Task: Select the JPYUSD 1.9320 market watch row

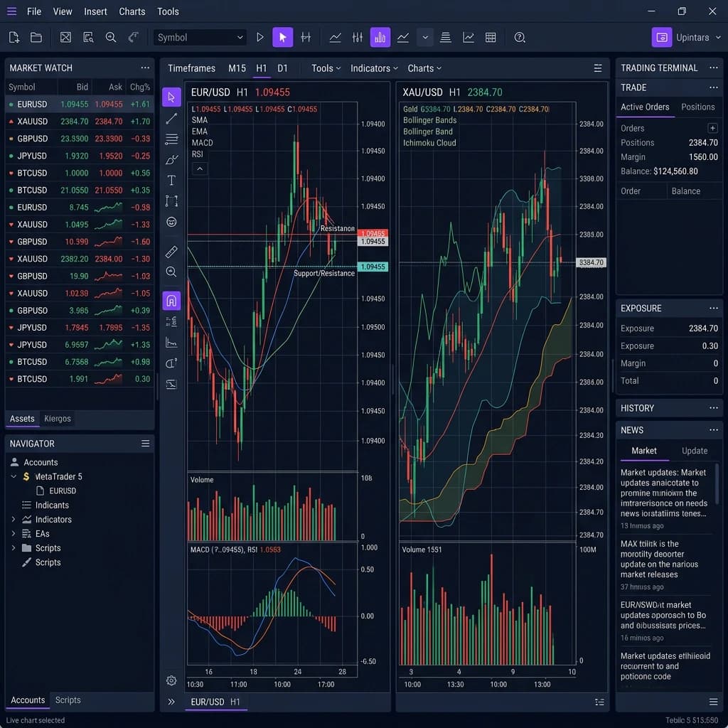Action: pos(80,156)
